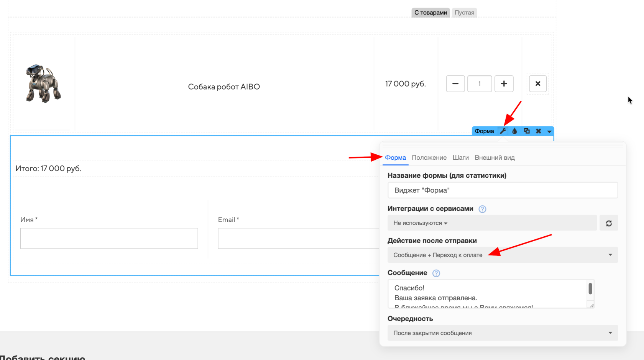Open Очередность dropdown
The height and width of the screenshot is (360, 644).
[503, 333]
